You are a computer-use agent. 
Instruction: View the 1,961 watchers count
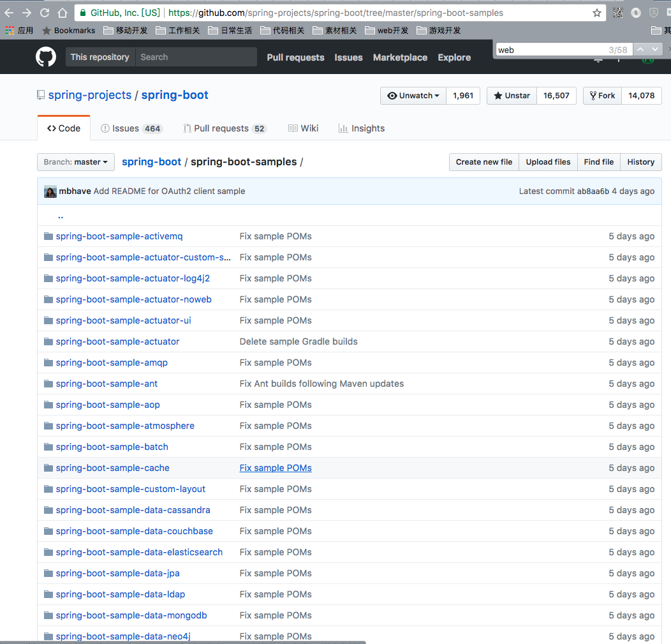(x=463, y=96)
